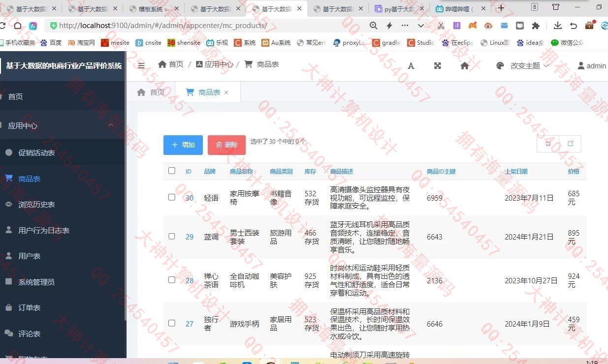Screen dimensions: 608x364
Task: Click the puzzle piece extensions icon
Action: click(x=536, y=26)
